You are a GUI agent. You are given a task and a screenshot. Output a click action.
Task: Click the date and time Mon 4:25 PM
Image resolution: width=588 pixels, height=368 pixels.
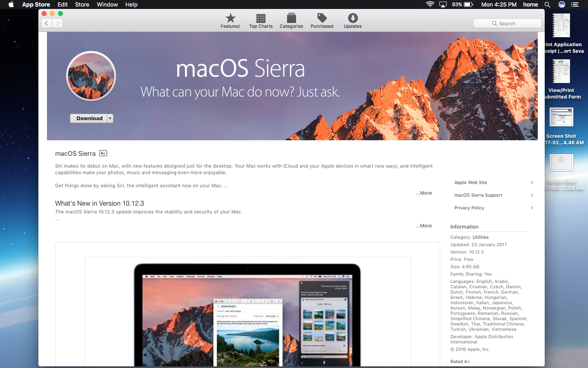[x=499, y=4]
